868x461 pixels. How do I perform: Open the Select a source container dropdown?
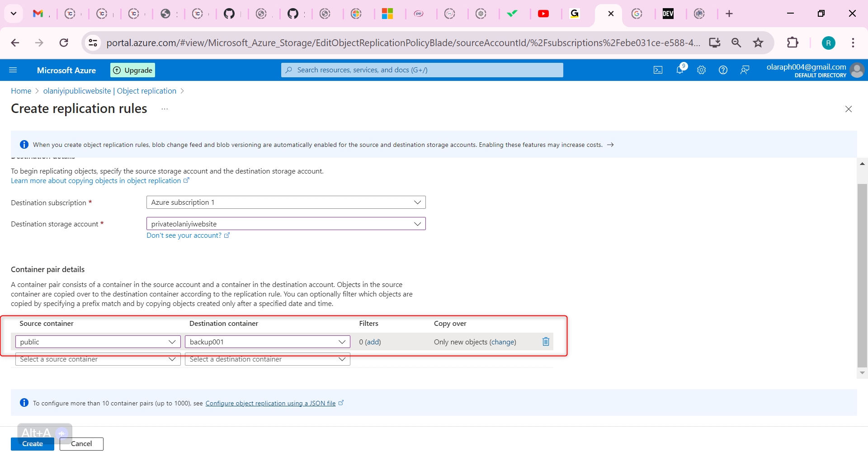coord(98,359)
